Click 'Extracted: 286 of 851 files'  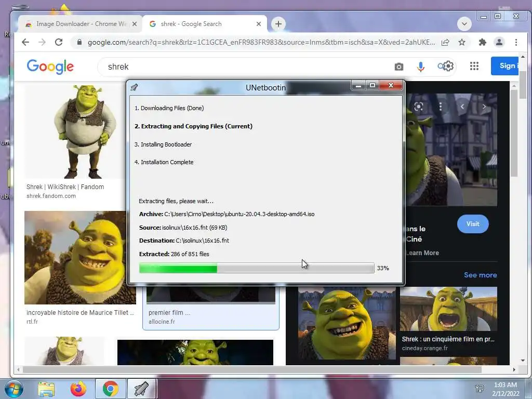pos(174,254)
